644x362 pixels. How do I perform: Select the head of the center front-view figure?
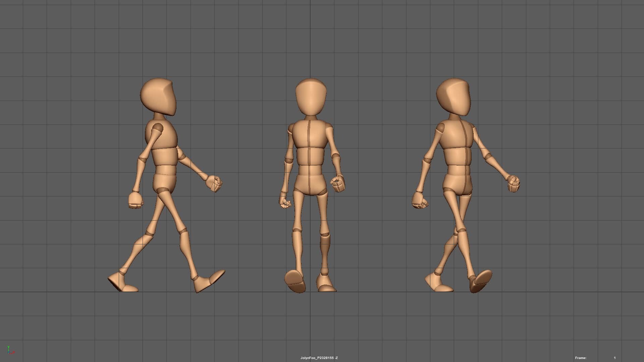311,97
